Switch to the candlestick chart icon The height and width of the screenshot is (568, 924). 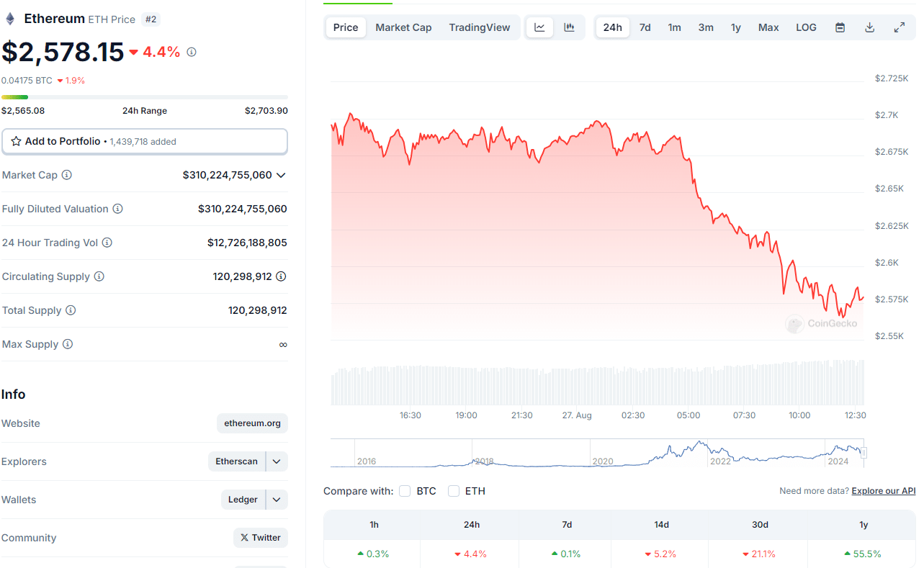pos(569,27)
